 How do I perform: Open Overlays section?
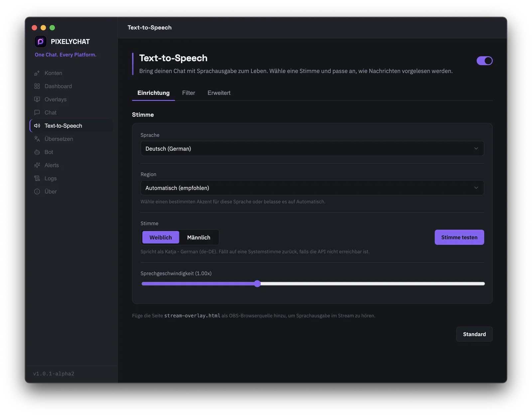click(x=71, y=99)
